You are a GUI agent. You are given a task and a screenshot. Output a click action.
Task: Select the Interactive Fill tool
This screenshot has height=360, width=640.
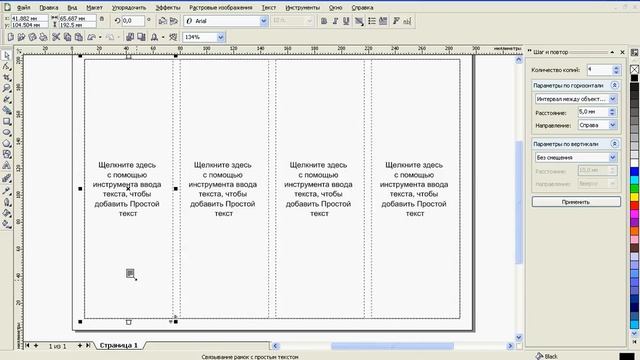(7, 224)
